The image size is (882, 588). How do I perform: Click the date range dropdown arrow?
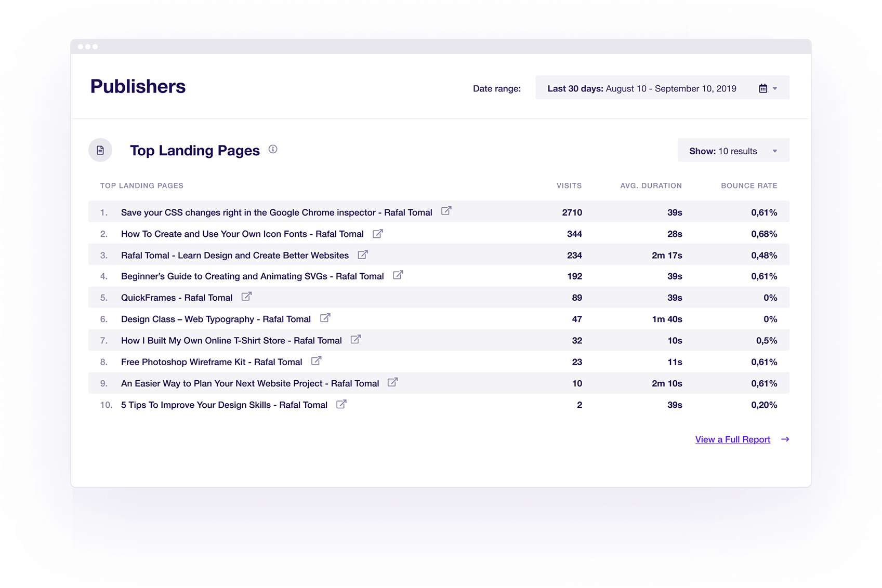point(775,88)
